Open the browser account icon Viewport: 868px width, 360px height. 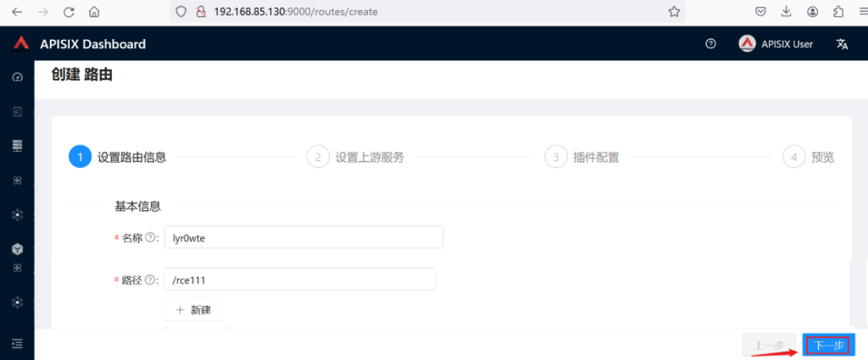pyautogui.click(x=813, y=12)
